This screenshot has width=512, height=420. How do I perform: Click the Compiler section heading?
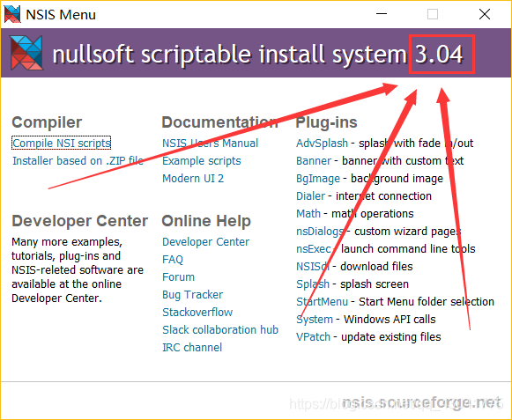[x=47, y=122]
